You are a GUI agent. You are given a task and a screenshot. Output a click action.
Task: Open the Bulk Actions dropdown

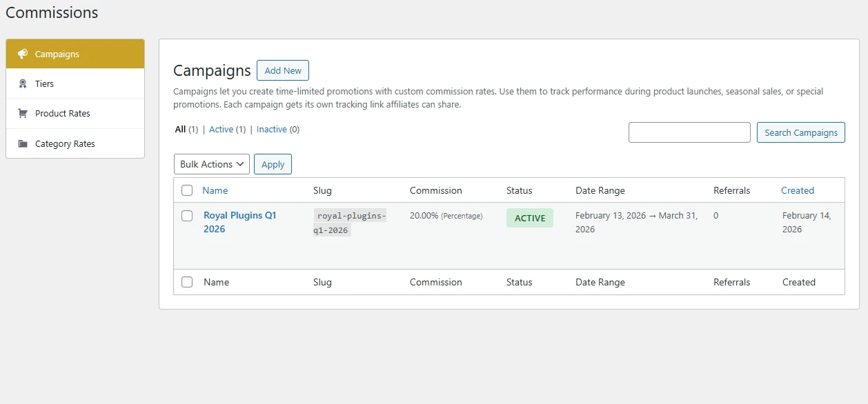click(x=212, y=164)
